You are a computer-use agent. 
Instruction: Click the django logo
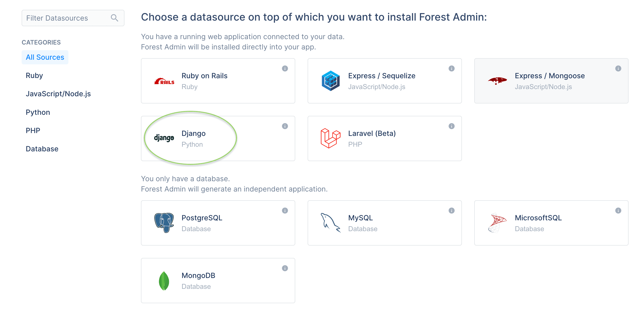[x=164, y=138]
